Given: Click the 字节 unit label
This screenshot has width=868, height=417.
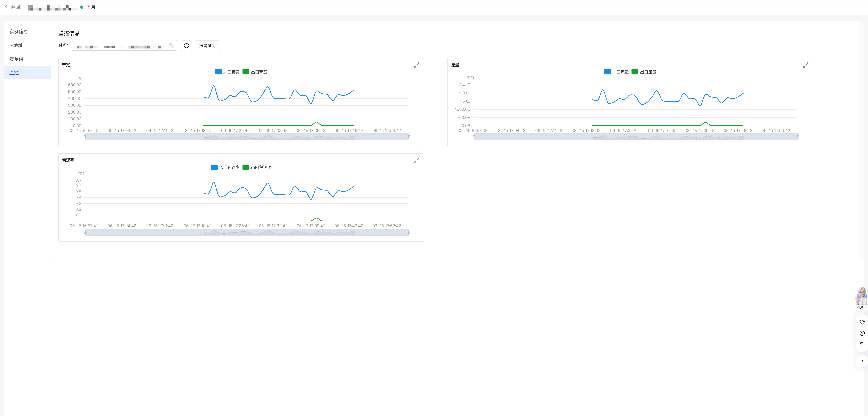Looking at the screenshot, I should 470,78.
